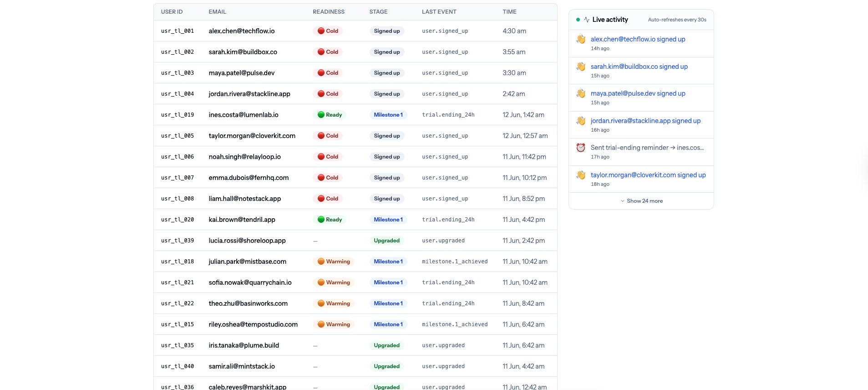The height and width of the screenshot is (390, 868).
Task: Click the Signed up badge for noah.singh
Action: (387, 157)
